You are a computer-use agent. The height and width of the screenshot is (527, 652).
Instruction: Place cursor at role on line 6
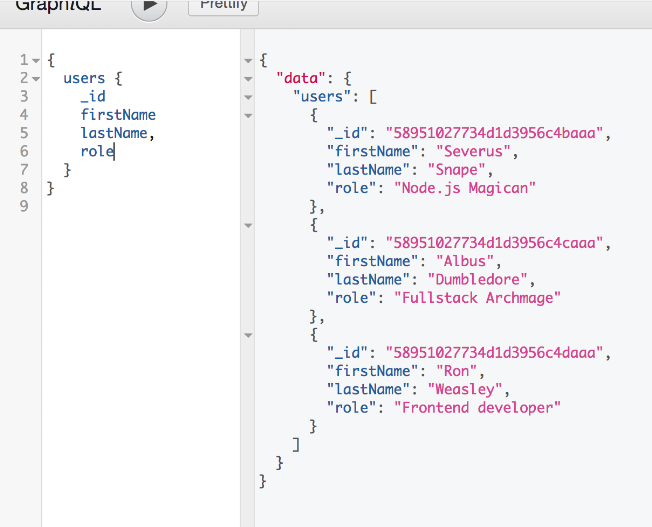click(97, 152)
